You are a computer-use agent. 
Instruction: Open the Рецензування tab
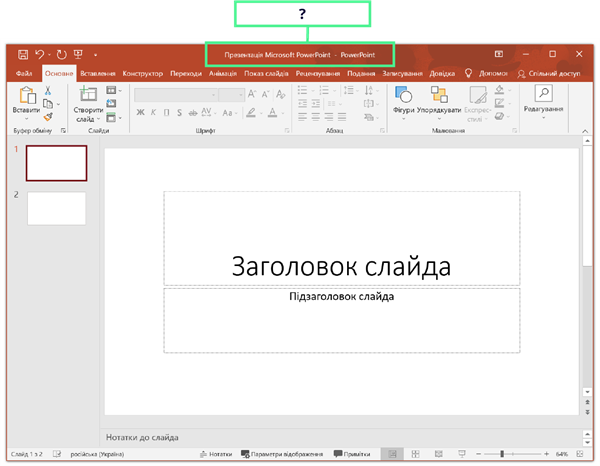[x=318, y=73]
